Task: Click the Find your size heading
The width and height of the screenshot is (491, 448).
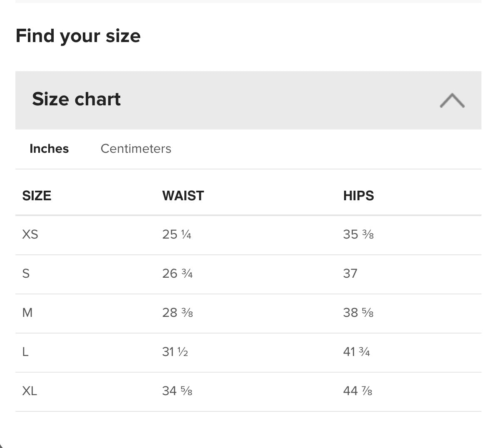Action: [x=78, y=36]
